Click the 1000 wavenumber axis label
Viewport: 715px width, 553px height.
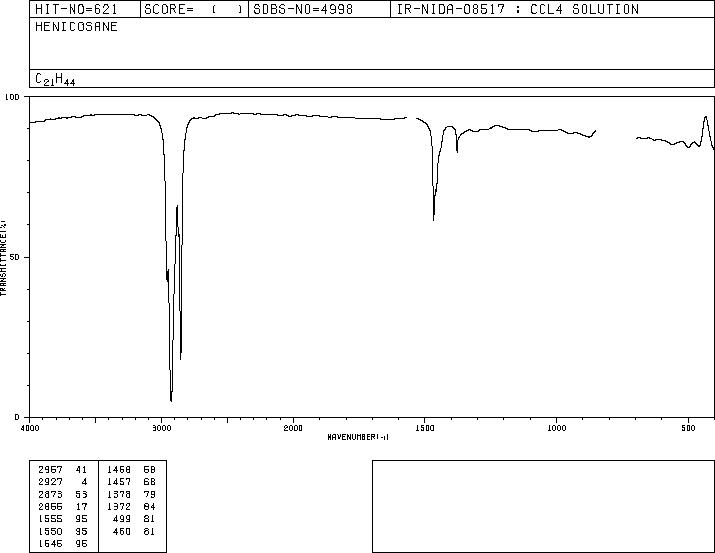[x=556, y=428]
